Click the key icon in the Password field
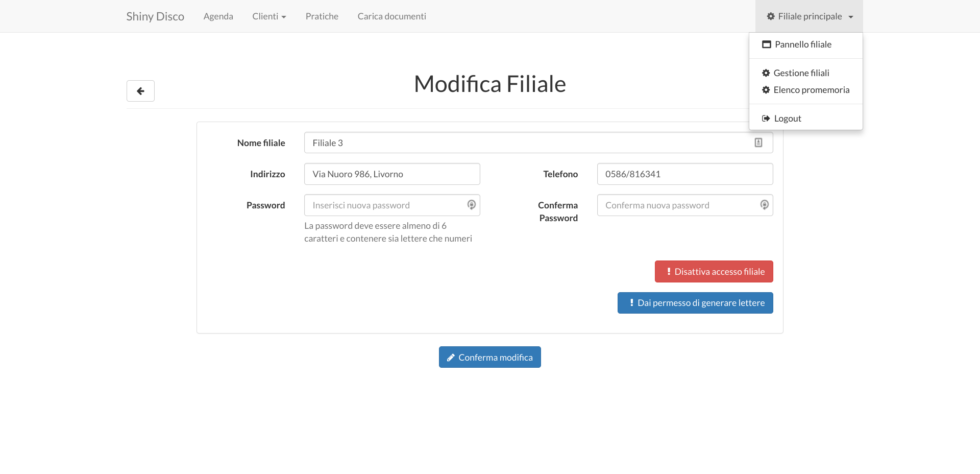Image resolution: width=980 pixels, height=474 pixels. [x=472, y=205]
